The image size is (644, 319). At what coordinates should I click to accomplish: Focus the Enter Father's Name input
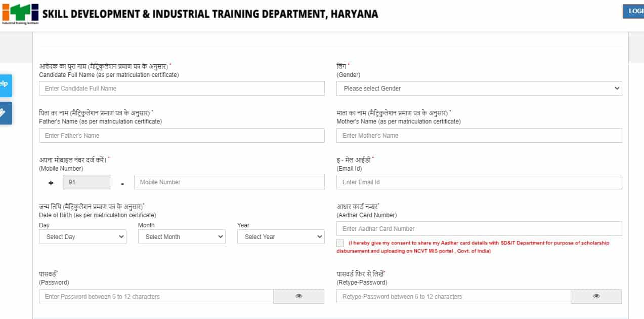pyautogui.click(x=181, y=135)
